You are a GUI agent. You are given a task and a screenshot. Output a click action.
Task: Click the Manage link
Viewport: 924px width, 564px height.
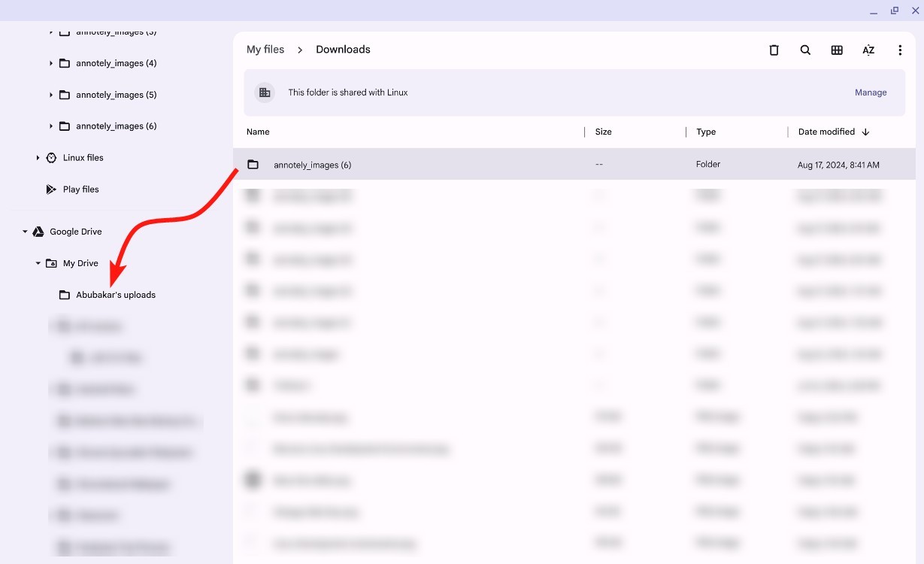click(871, 92)
